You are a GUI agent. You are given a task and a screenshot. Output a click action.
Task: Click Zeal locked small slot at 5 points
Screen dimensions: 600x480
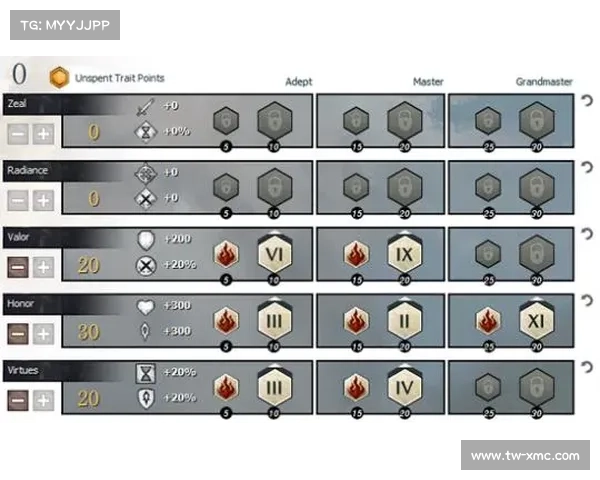226,121
